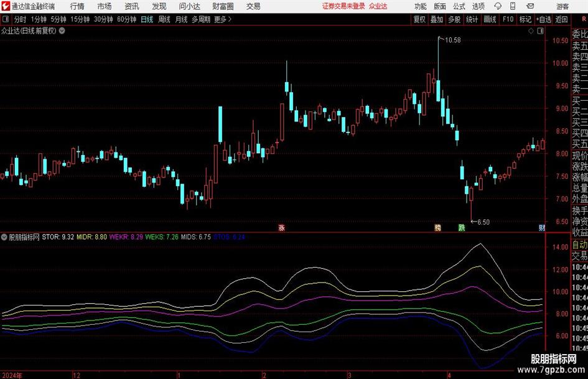Open the 版面 menu

click(440, 6)
